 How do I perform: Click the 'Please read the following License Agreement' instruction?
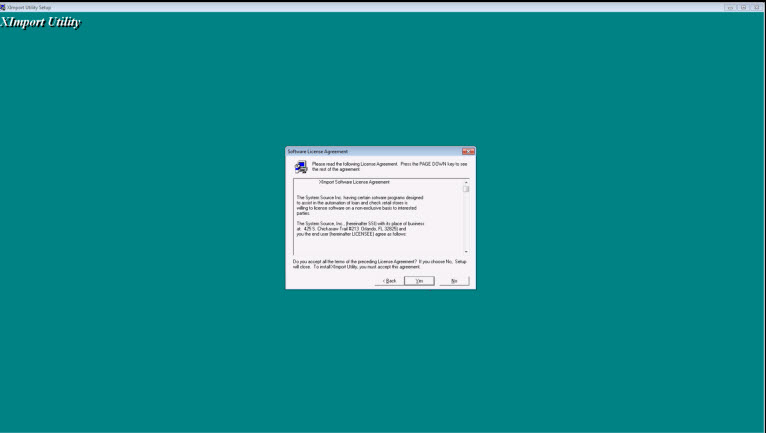(389, 167)
